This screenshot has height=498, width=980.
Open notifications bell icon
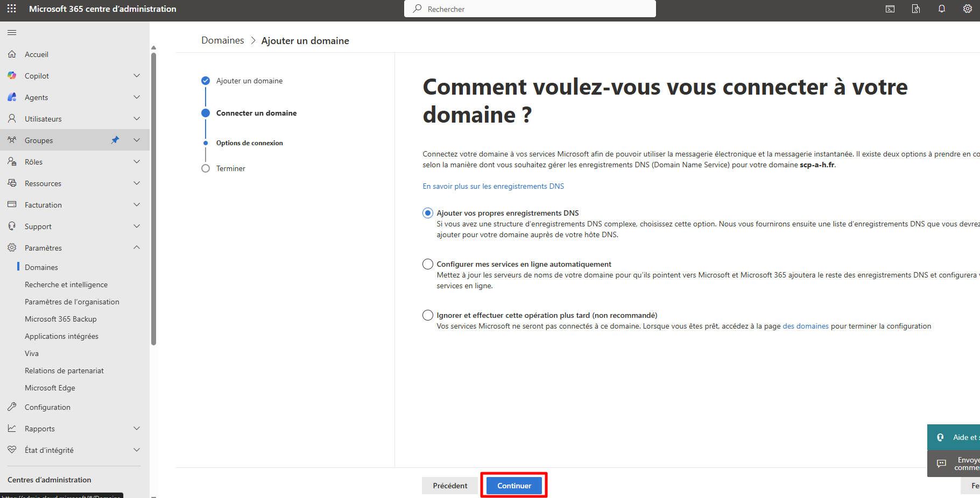[x=942, y=9]
